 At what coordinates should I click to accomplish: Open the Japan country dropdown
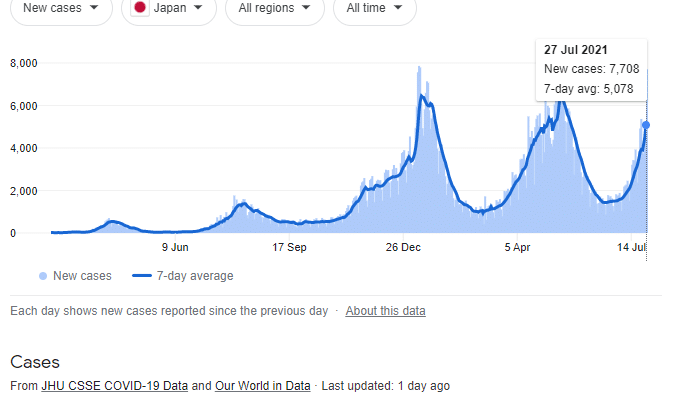168,8
